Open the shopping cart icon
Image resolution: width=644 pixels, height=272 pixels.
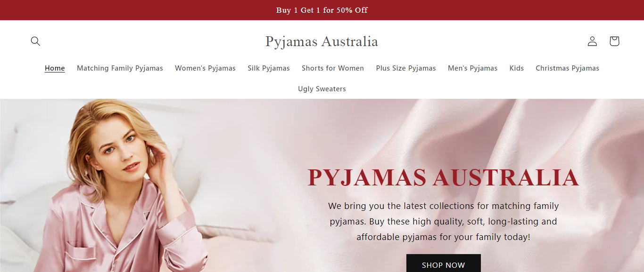coord(614,41)
